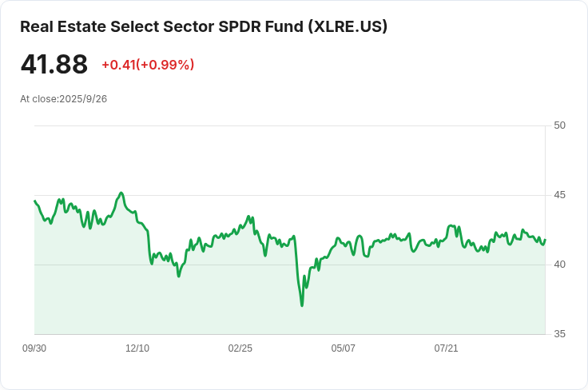Image resolution: width=588 pixels, height=390 pixels.
Task: Click the rightmost end of the price line
Action: pyautogui.click(x=545, y=241)
